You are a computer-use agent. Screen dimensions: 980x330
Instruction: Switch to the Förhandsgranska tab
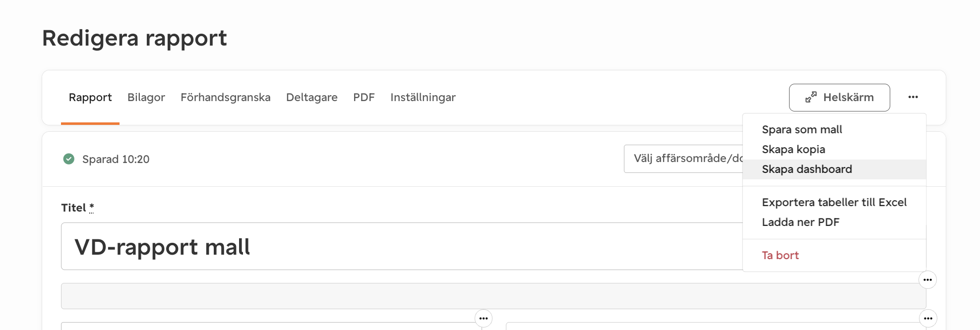226,98
